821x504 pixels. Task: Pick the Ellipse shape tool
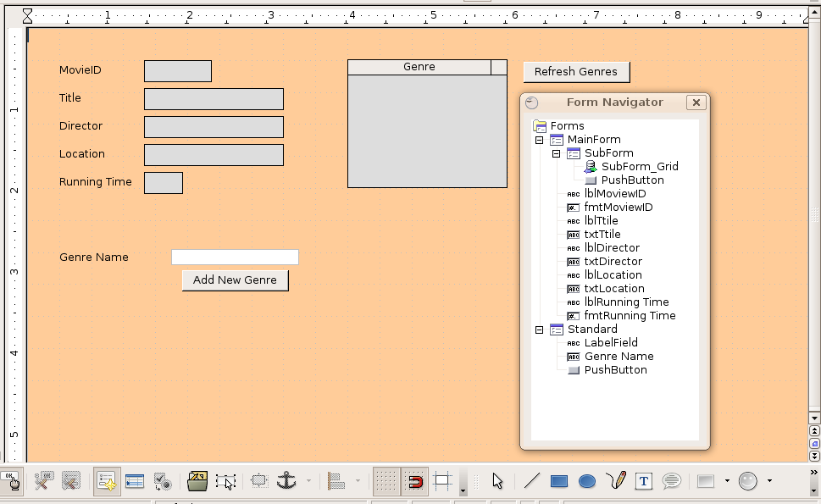tap(586, 481)
